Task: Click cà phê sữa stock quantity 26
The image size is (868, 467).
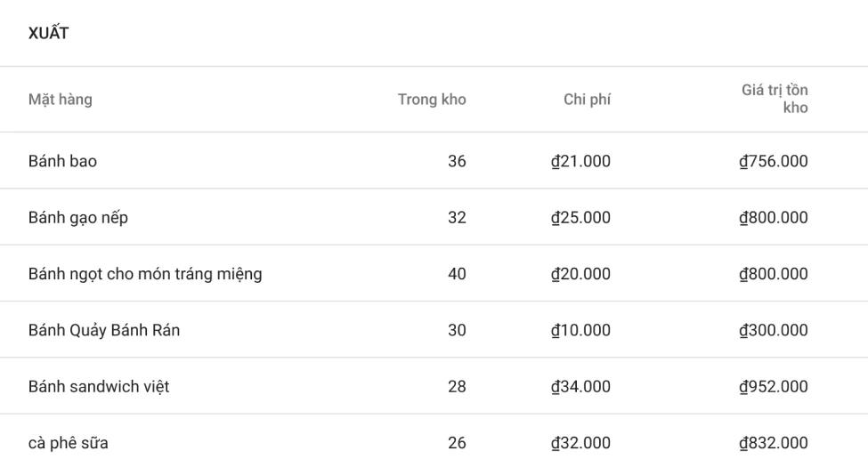Action: pyautogui.click(x=456, y=442)
